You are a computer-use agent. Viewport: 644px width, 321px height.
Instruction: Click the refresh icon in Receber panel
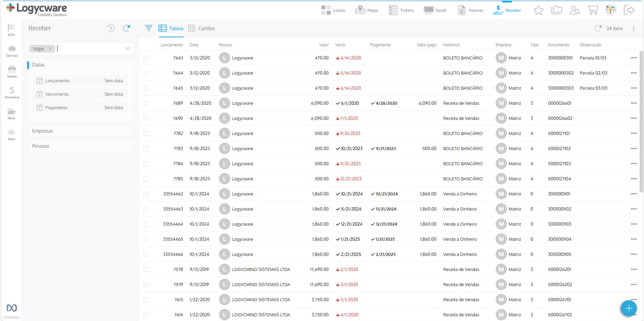126,28
